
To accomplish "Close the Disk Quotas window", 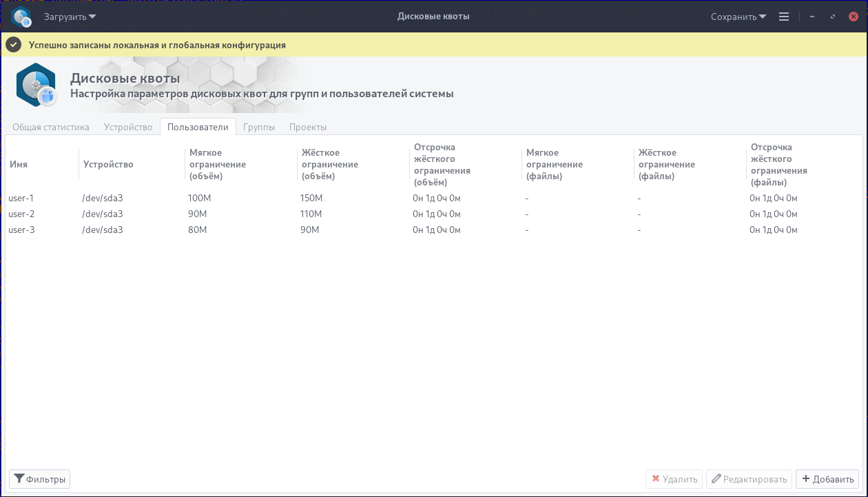I will [854, 17].
